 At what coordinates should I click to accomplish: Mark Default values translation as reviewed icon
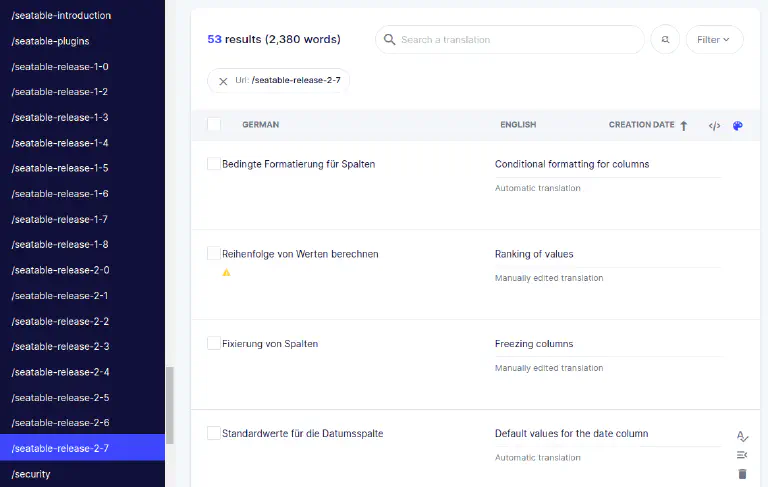(x=742, y=436)
